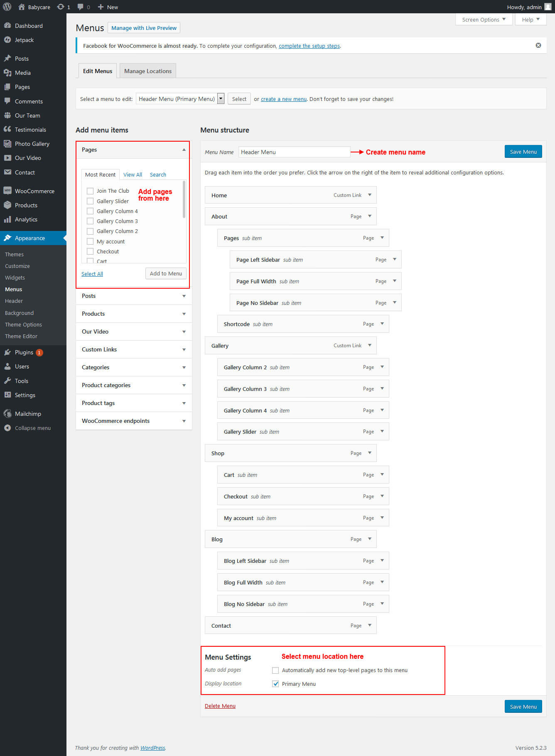Click Pages icon in sidebar

[7, 87]
